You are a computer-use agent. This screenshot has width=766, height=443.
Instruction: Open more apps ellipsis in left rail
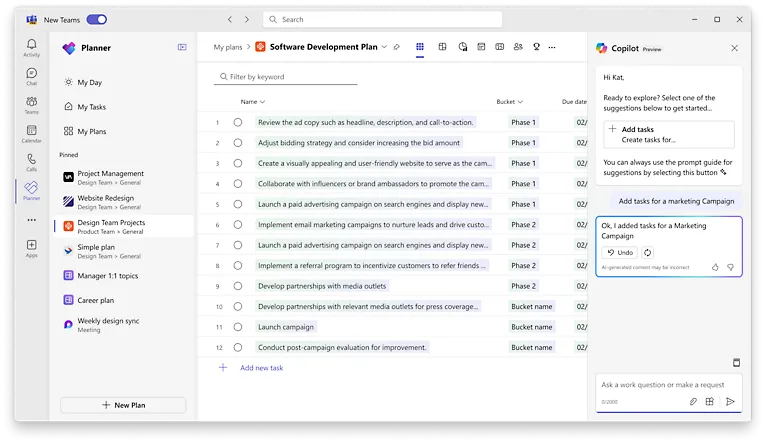pos(31,220)
